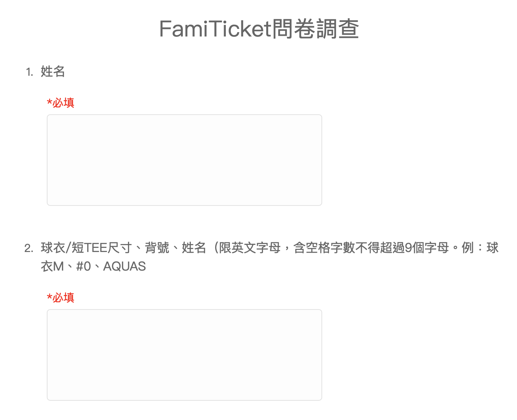Click the red *必填 label under 姓名
This screenshot has height=420, width=517.
click(61, 103)
